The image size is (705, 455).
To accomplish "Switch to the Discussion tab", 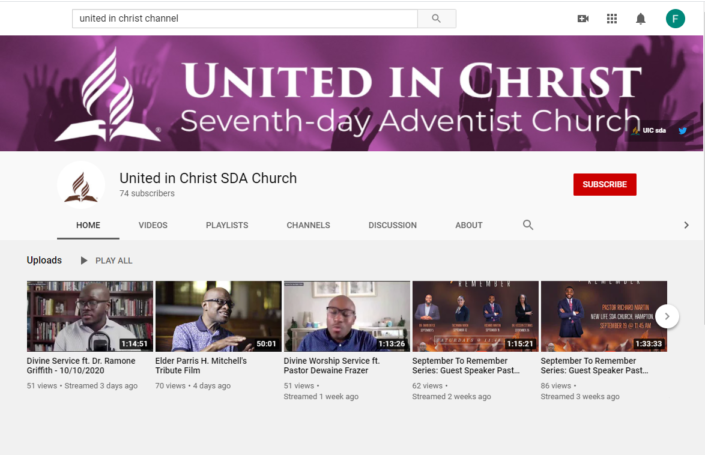I will (393, 225).
